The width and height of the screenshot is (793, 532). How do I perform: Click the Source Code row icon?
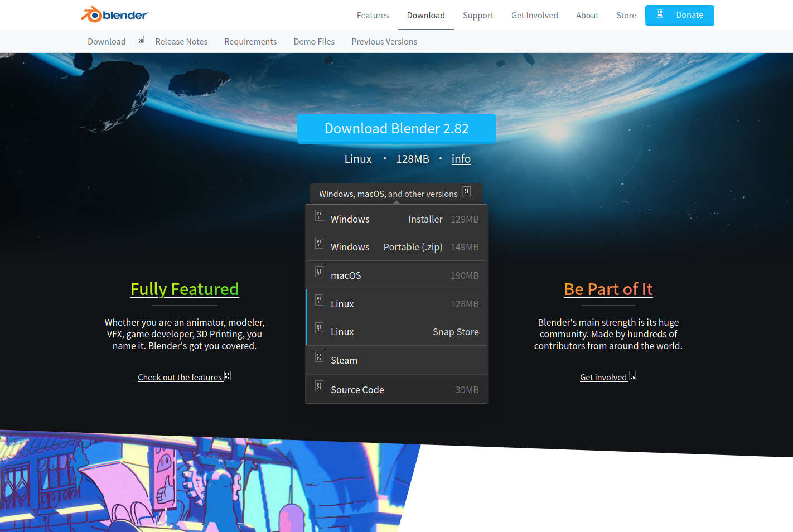[320, 386]
